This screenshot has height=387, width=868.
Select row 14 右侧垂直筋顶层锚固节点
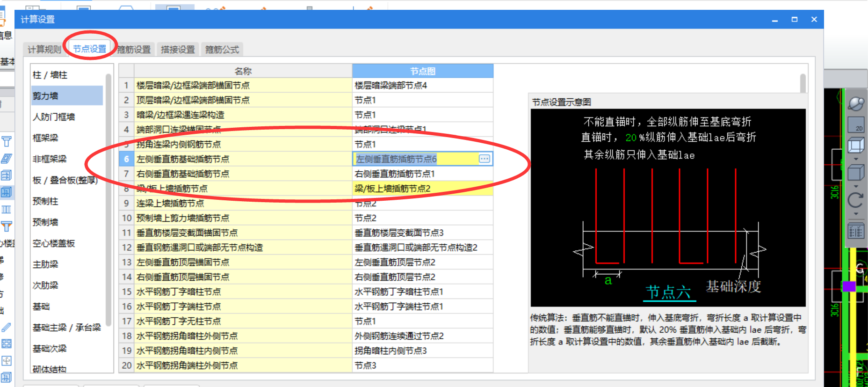(x=243, y=277)
